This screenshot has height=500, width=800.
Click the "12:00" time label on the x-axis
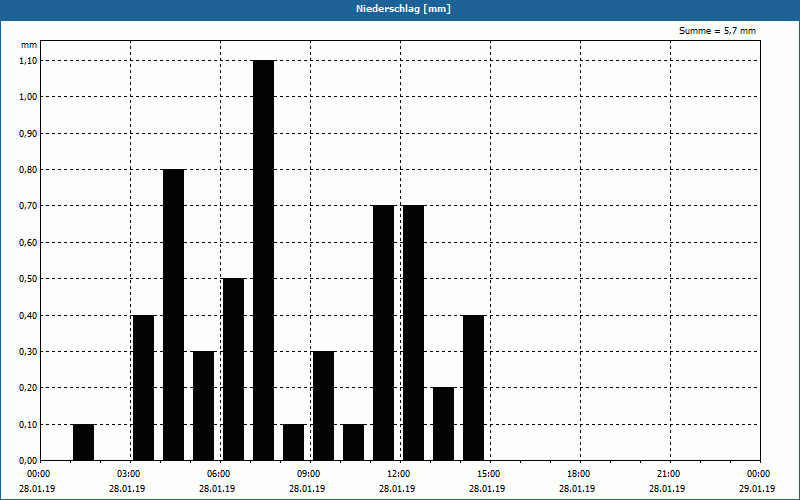(398, 474)
